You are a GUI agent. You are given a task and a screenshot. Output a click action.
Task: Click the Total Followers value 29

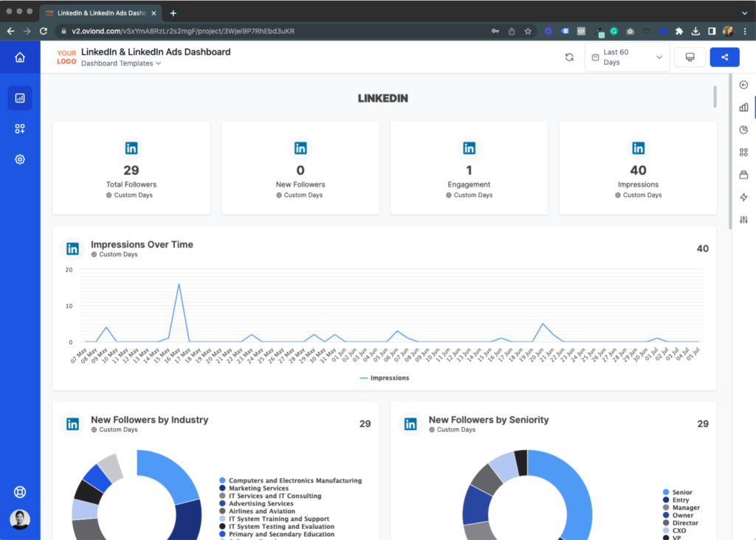coord(131,170)
